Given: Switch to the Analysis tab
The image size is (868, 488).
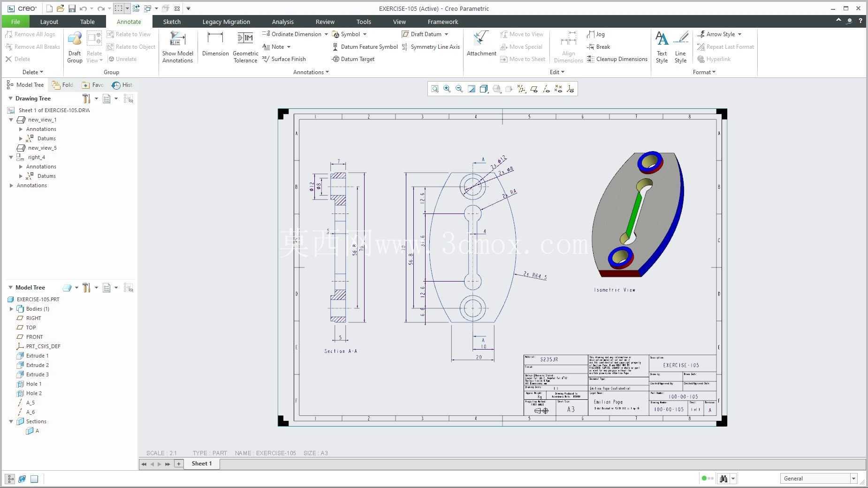Looking at the screenshot, I should click(x=283, y=22).
